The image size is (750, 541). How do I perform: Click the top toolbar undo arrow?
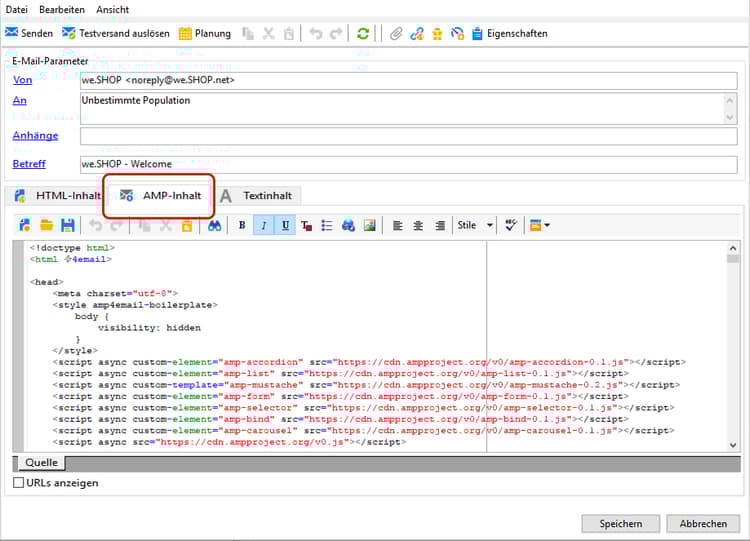click(316, 33)
